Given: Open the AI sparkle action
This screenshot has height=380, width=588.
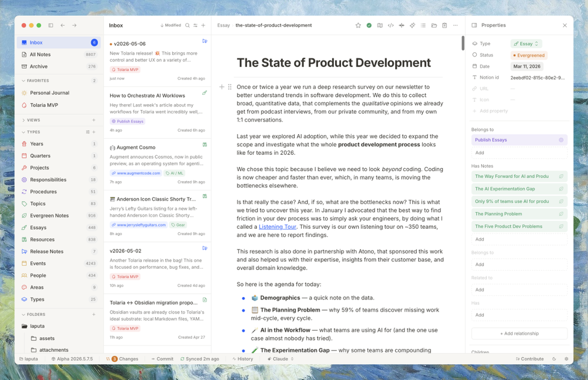Looking at the screenshot, I should (413, 25).
